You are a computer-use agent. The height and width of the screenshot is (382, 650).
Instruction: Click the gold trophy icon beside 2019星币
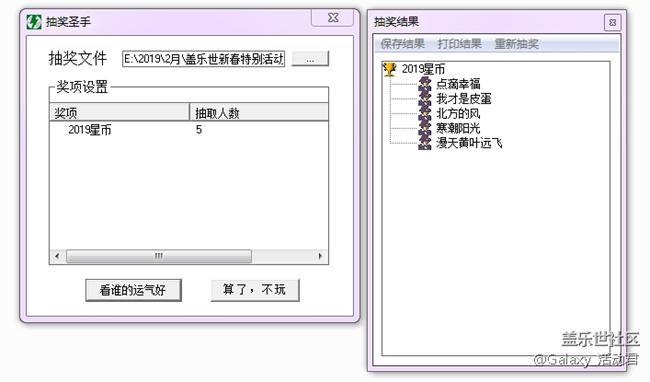pos(389,69)
